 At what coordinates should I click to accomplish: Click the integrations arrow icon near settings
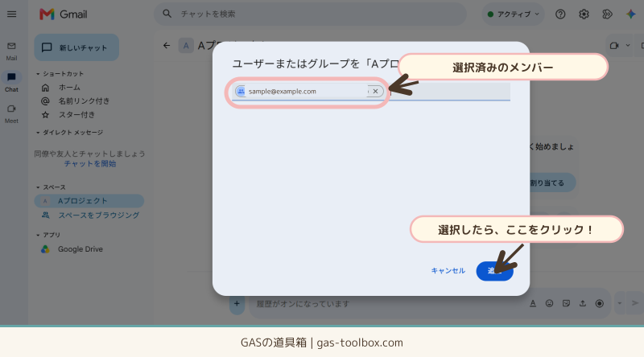607,14
